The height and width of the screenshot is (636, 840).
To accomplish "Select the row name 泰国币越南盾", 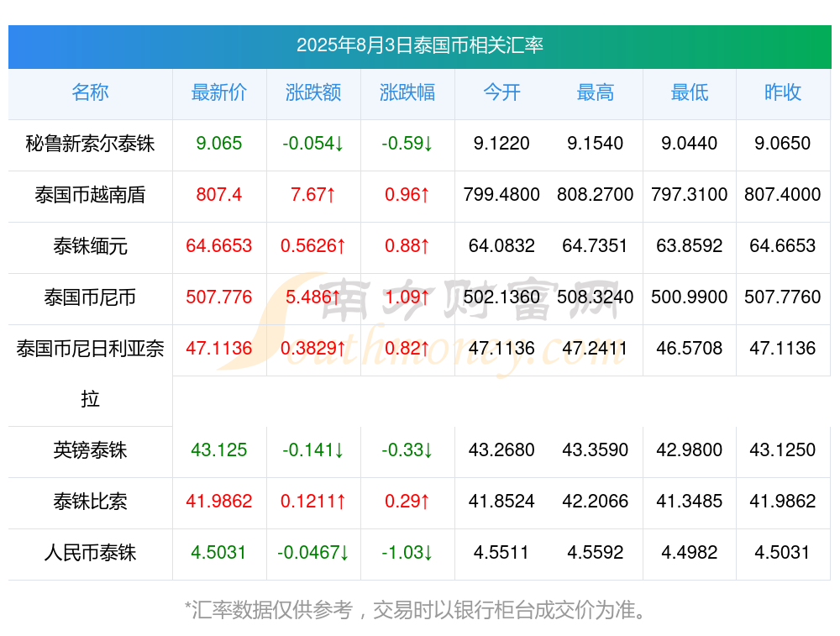I will tap(90, 195).
